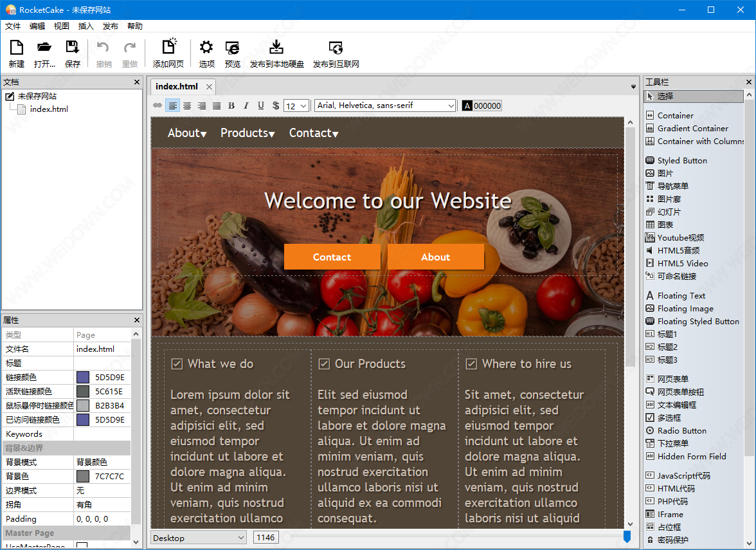Click the 背景色 7C7C7C swatch
Image resolution: width=756 pixels, height=550 pixels.
point(83,476)
